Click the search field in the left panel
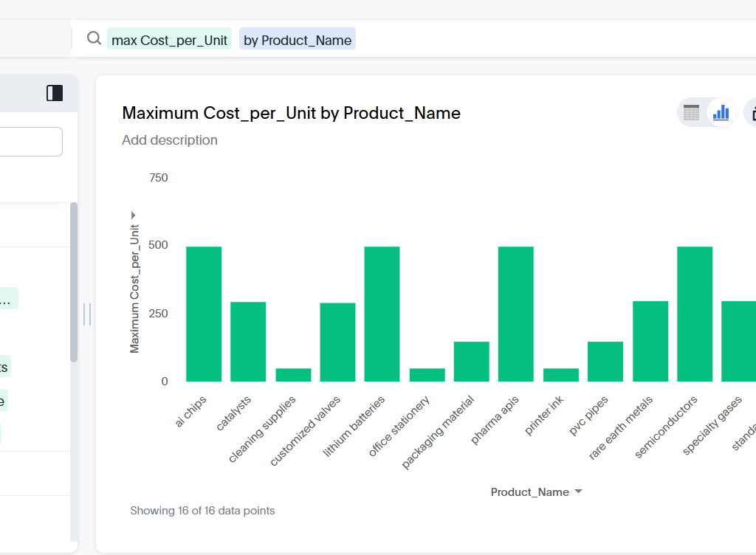The width and height of the screenshot is (756, 555). (x=31, y=142)
